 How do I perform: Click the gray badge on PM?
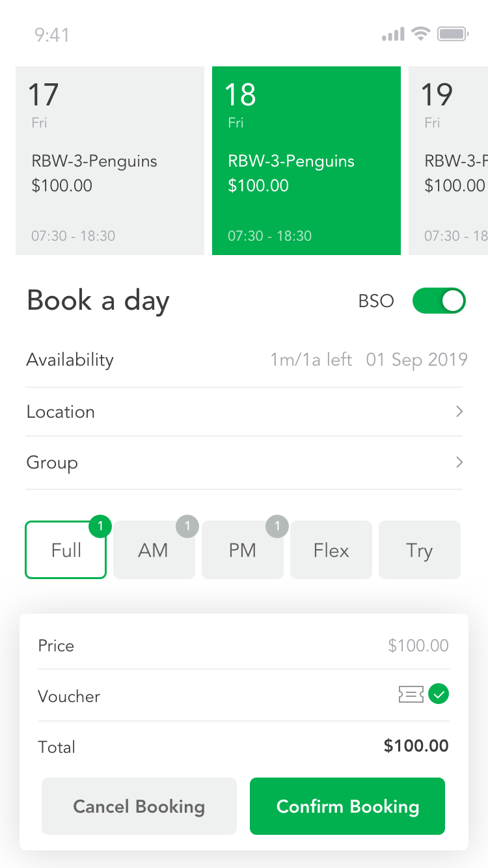tap(277, 526)
